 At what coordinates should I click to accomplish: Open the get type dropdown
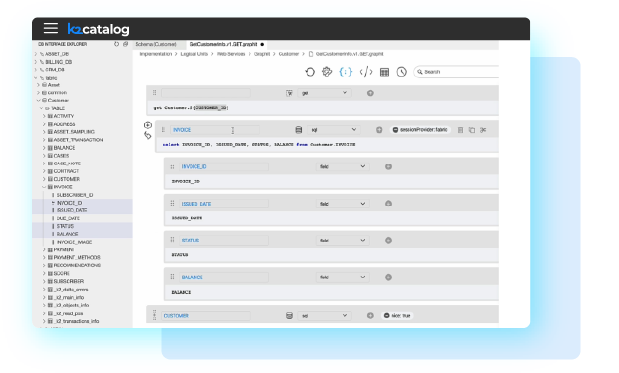pyautogui.click(x=324, y=93)
